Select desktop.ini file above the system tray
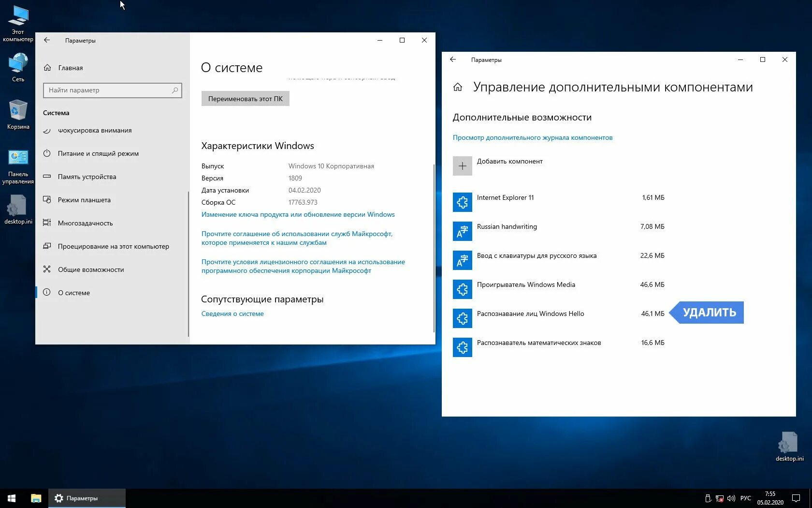812x508 pixels. (x=789, y=447)
